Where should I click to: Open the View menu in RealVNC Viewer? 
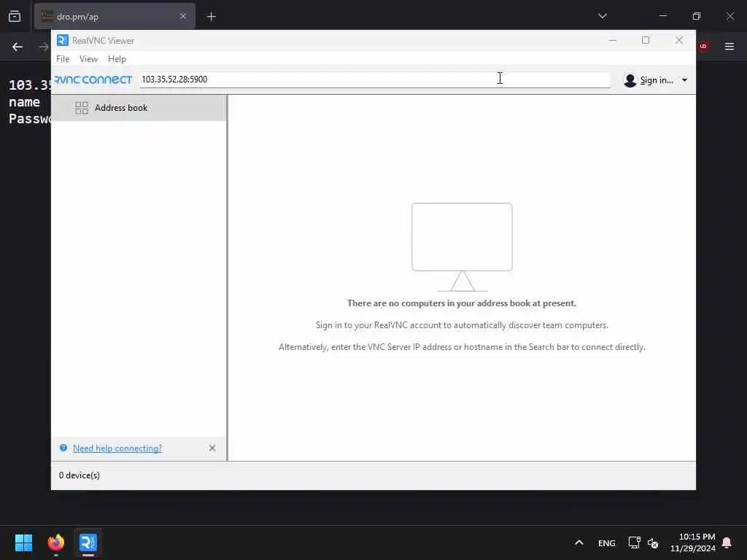coord(88,59)
